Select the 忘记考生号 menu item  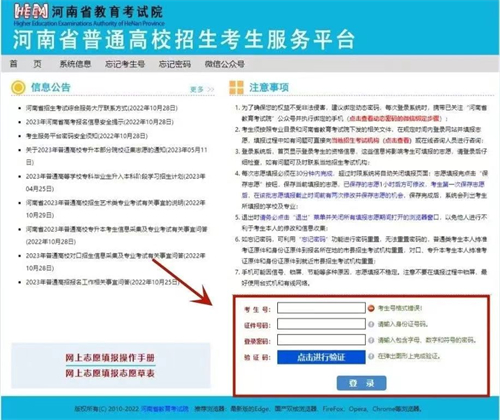tap(125, 64)
